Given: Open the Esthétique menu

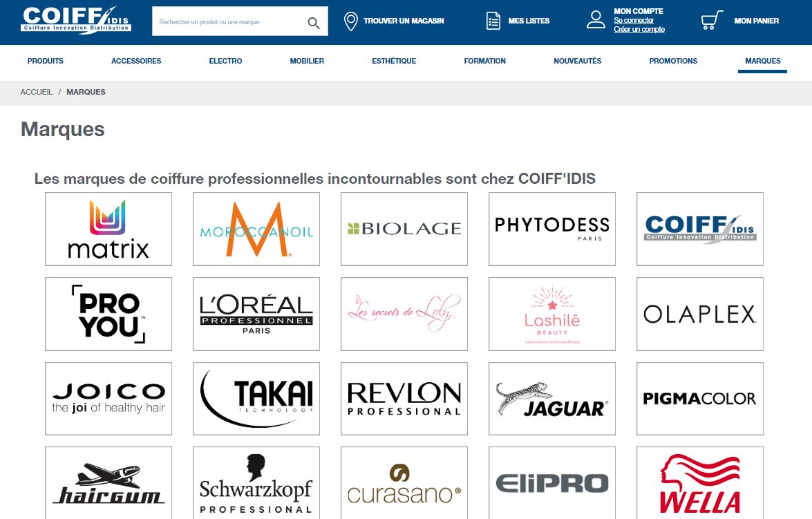Looking at the screenshot, I should [394, 61].
